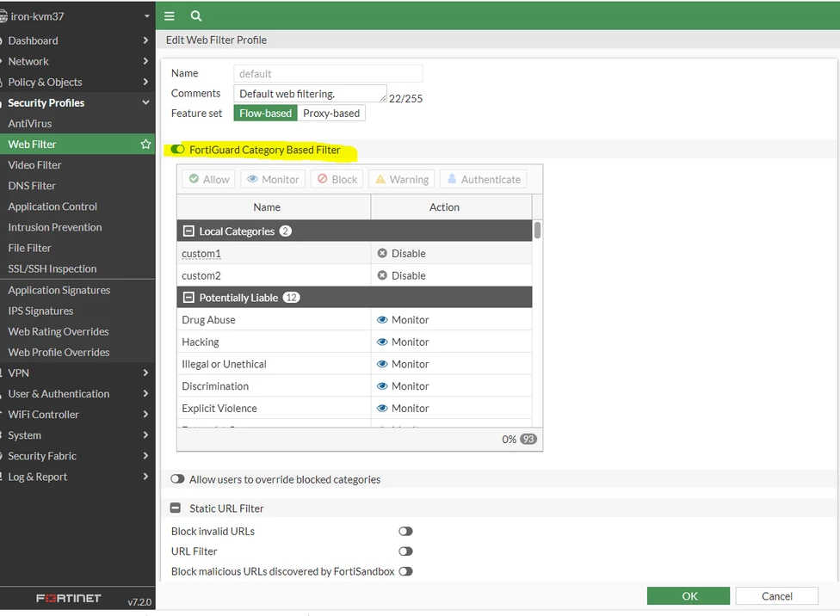Viewport: 840px width, 616px height.
Task: Click the OK button
Action: click(689, 596)
